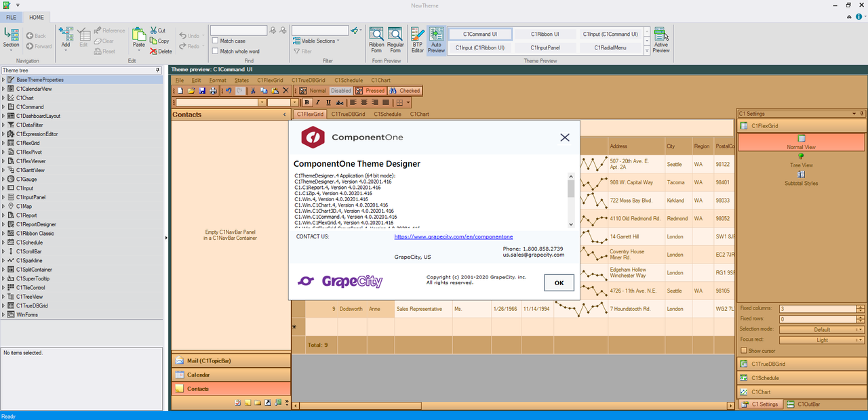Click the scissors icon in preview toolbar

point(253,91)
